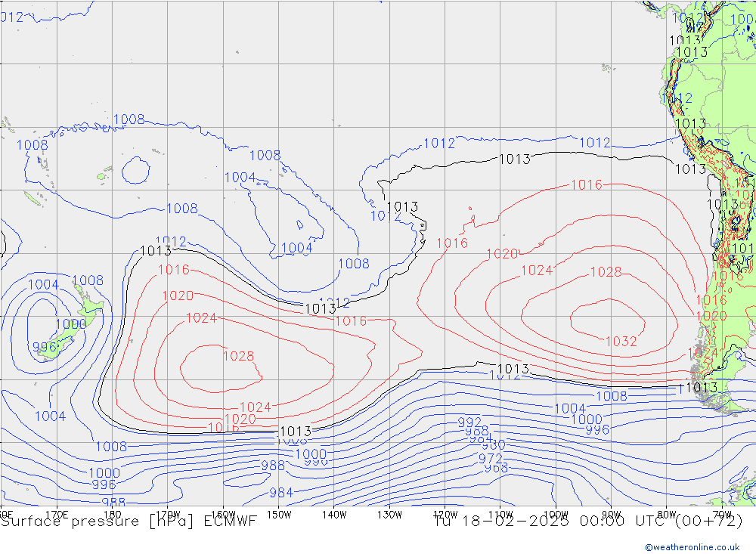Click the 90W longitude label
Viewport: 756px width, 554px height.
pyautogui.click(x=612, y=515)
